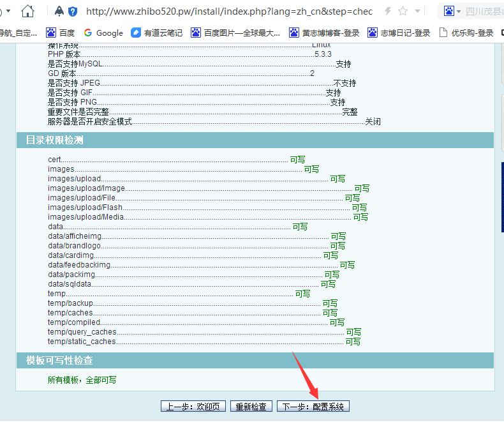
Task: Click the blue shield security icon
Action: [x=73, y=11]
